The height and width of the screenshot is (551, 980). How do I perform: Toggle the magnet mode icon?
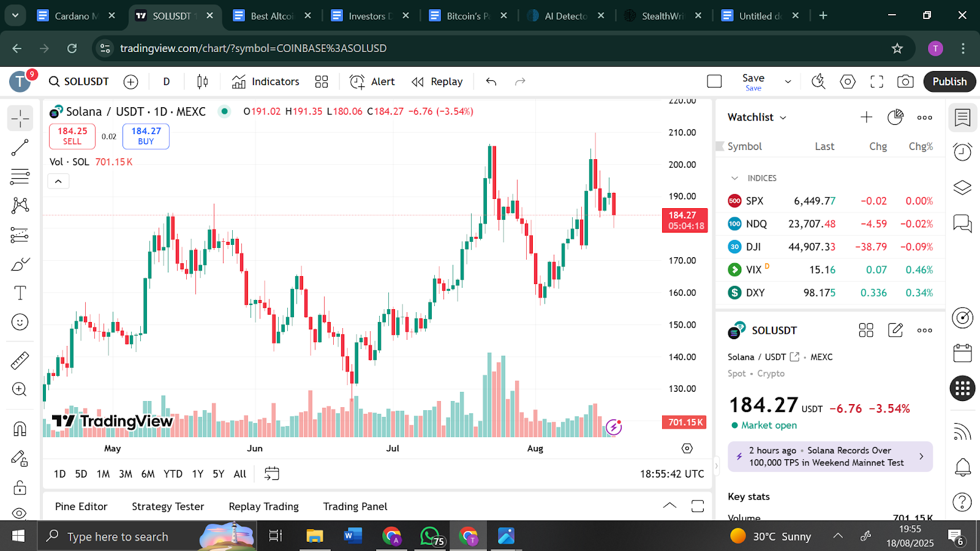(x=20, y=429)
